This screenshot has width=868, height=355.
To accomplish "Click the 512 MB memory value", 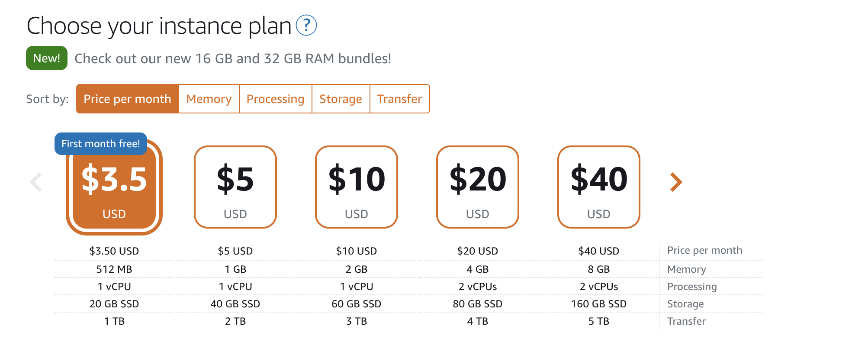I will pos(114,269).
